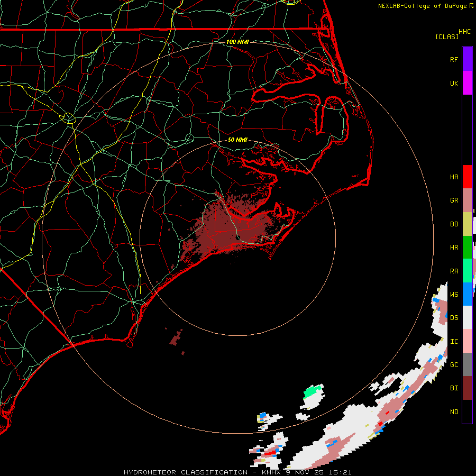
Task: Click the 'GC' legend label
Action: [x=454, y=364]
